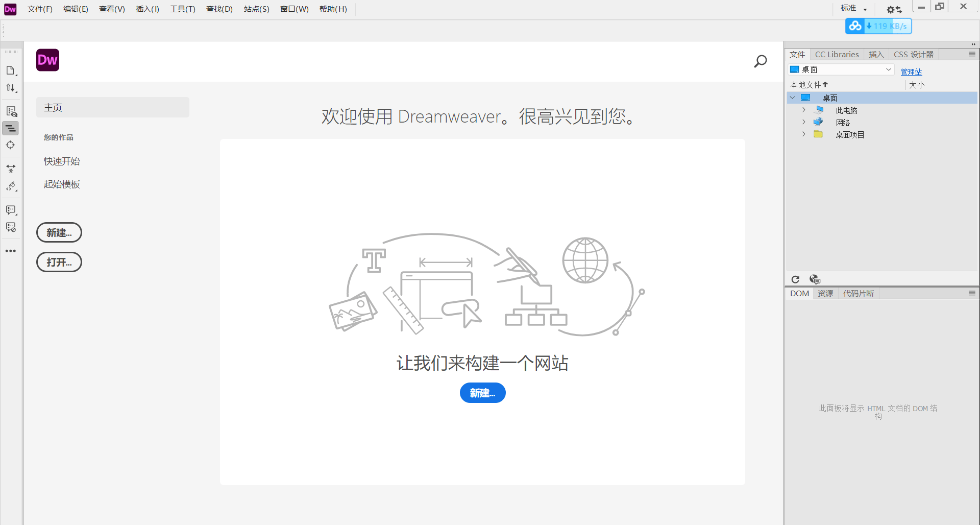Open the 文件(F) menu

coord(40,9)
